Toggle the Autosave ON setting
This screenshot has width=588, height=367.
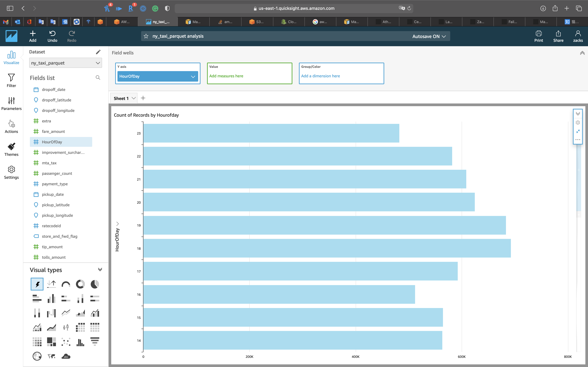click(x=429, y=36)
